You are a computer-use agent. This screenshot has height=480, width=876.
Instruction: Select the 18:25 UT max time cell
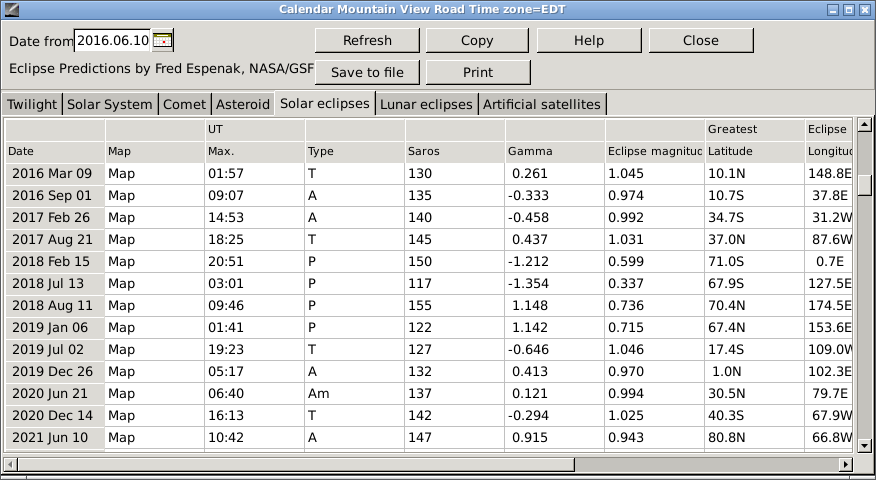(254, 240)
